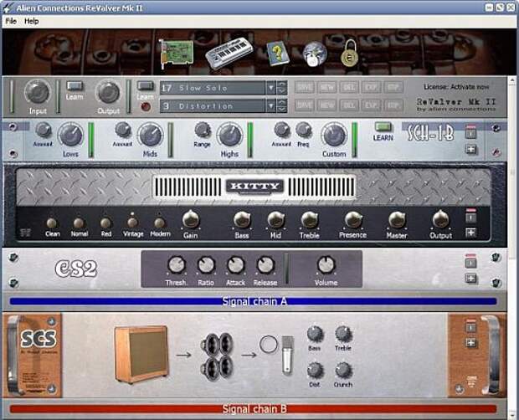The height and width of the screenshot is (420, 519).
Task: Enable the Learn button next to Input
Action: pyautogui.click(x=75, y=86)
